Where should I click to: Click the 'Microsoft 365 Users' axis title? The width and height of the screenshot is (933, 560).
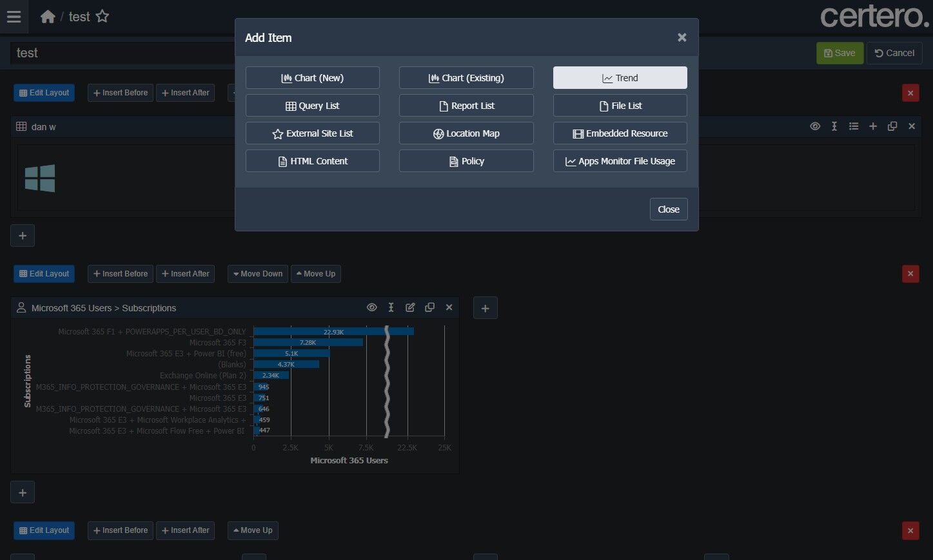349,461
